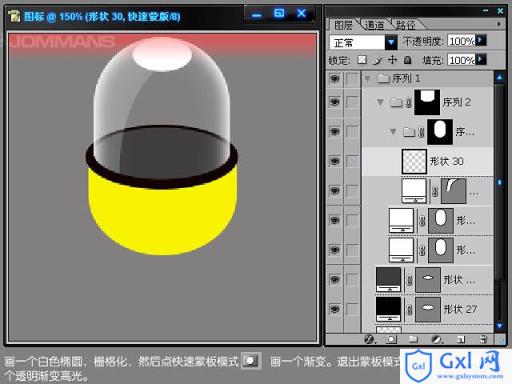Open the 正常 blend mode dropdown
The height and width of the screenshot is (384, 512).
click(x=391, y=42)
